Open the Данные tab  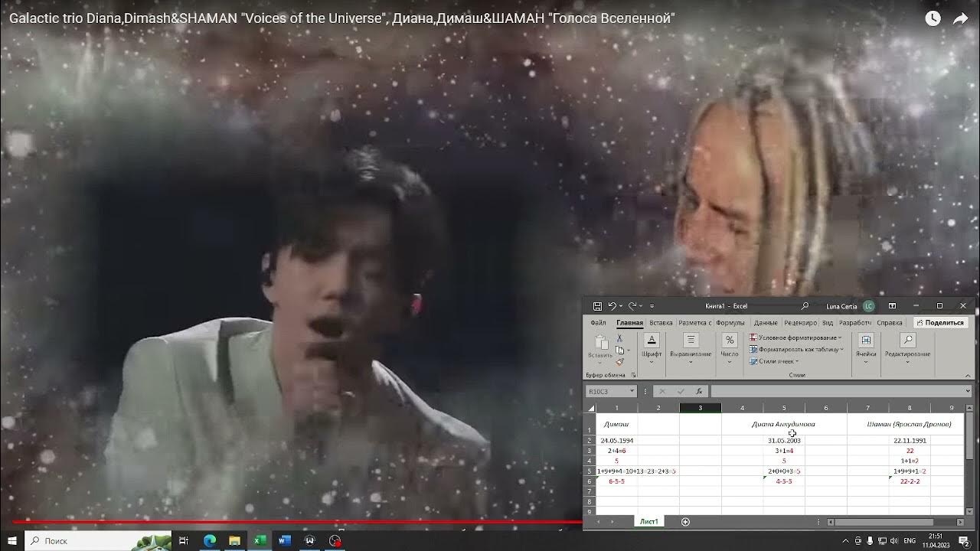[765, 323]
